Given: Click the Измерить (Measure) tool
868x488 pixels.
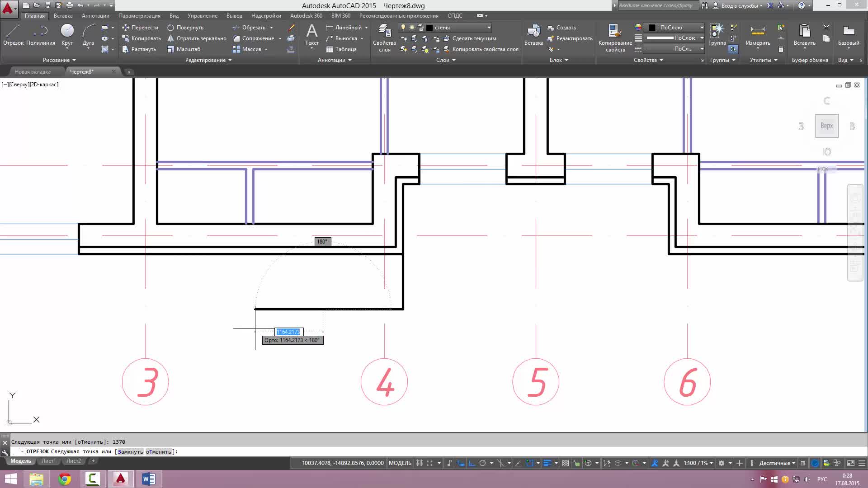Looking at the screenshot, I should [758, 35].
